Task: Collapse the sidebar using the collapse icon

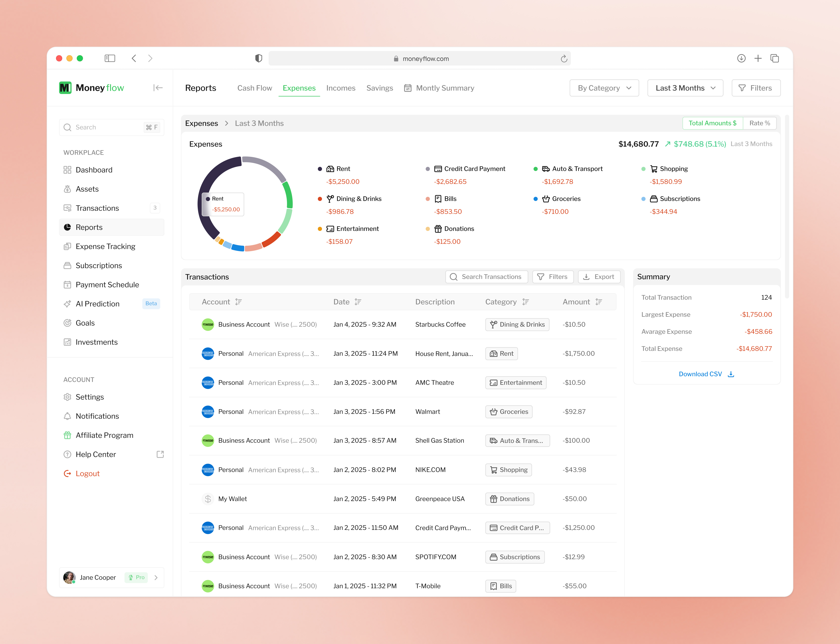Action: 158,88
